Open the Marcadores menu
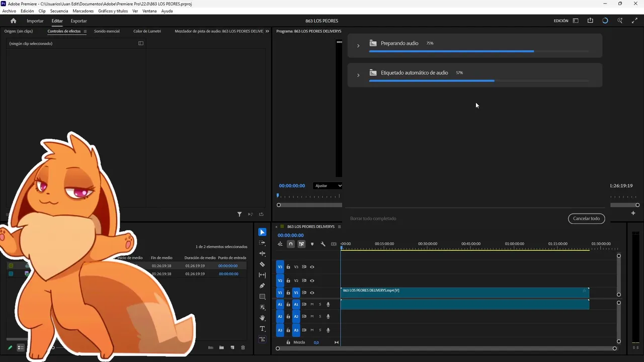 pyautogui.click(x=83, y=11)
